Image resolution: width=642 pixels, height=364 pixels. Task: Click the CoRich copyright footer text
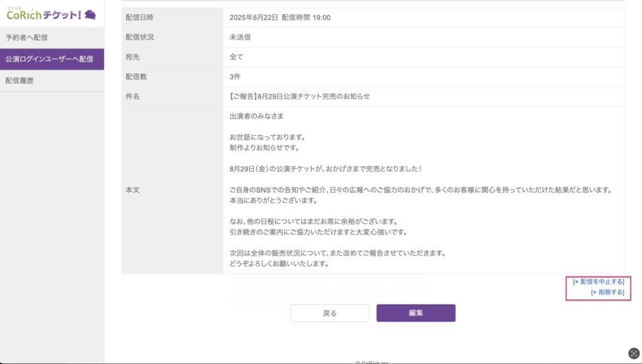tap(373, 361)
